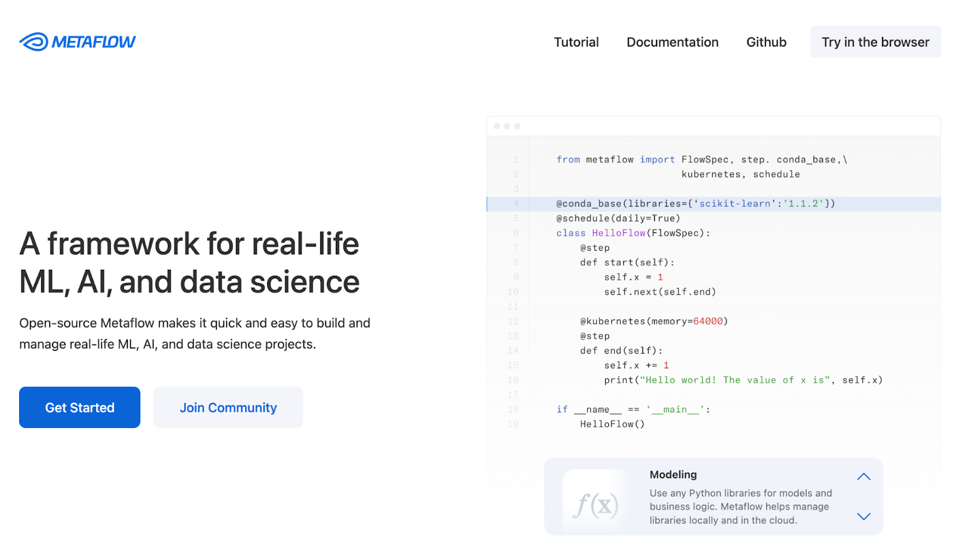Open the Tutorial page
This screenshot has width=956, height=560.
point(576,42)
